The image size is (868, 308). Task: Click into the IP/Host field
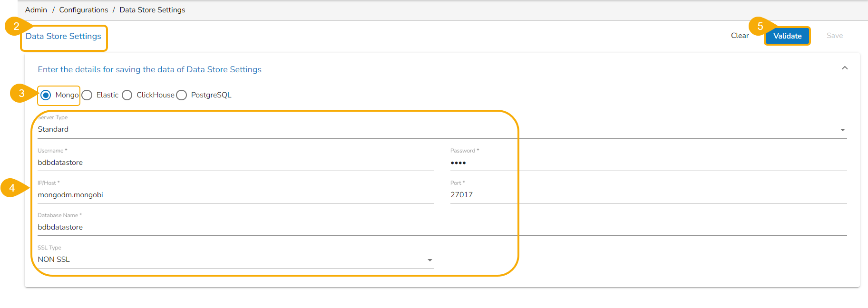(x=235, y=195)
